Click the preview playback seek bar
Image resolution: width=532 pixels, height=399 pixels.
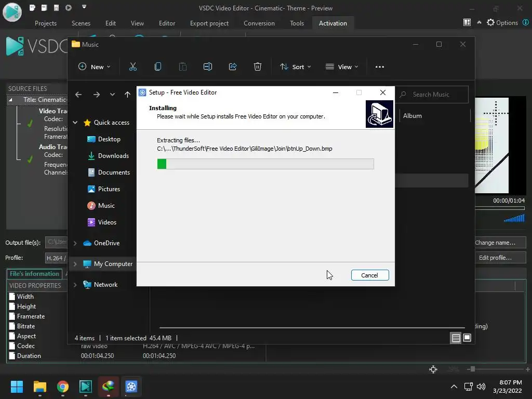point(499,208)
